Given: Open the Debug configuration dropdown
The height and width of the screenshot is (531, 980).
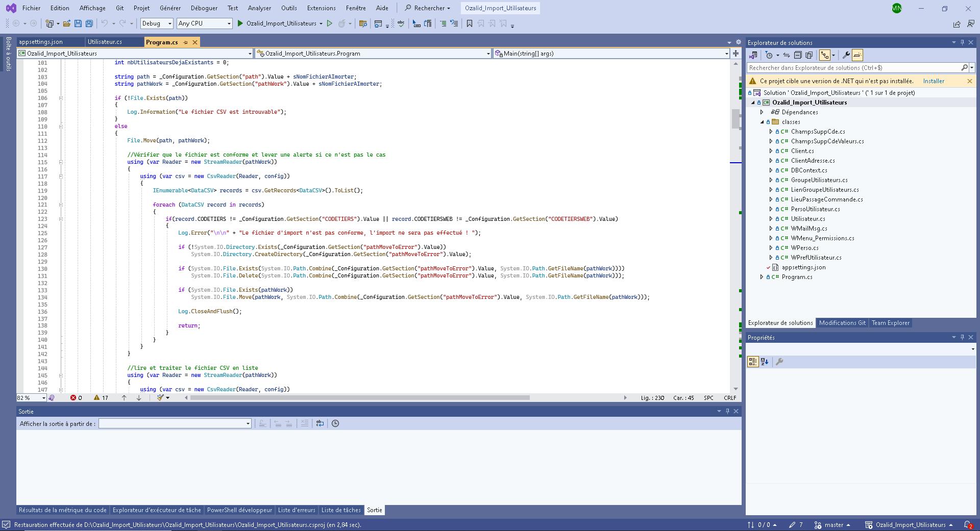Looking at the screenshot, I should click(157, 23).
